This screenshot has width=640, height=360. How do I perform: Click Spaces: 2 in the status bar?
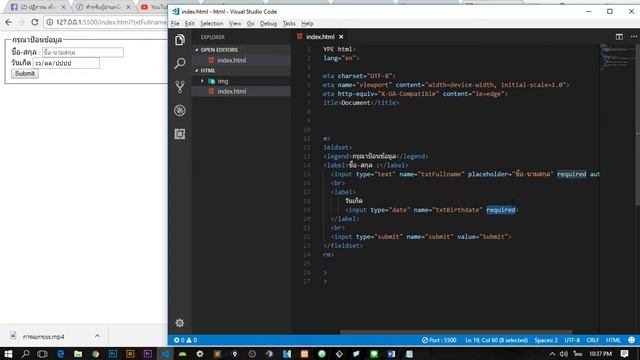tap(546, 340)
